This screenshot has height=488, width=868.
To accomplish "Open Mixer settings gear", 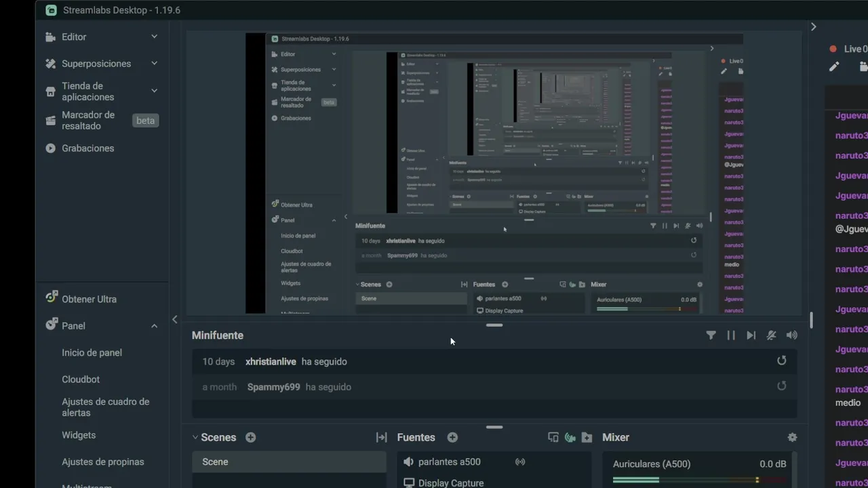I will 792,438.
